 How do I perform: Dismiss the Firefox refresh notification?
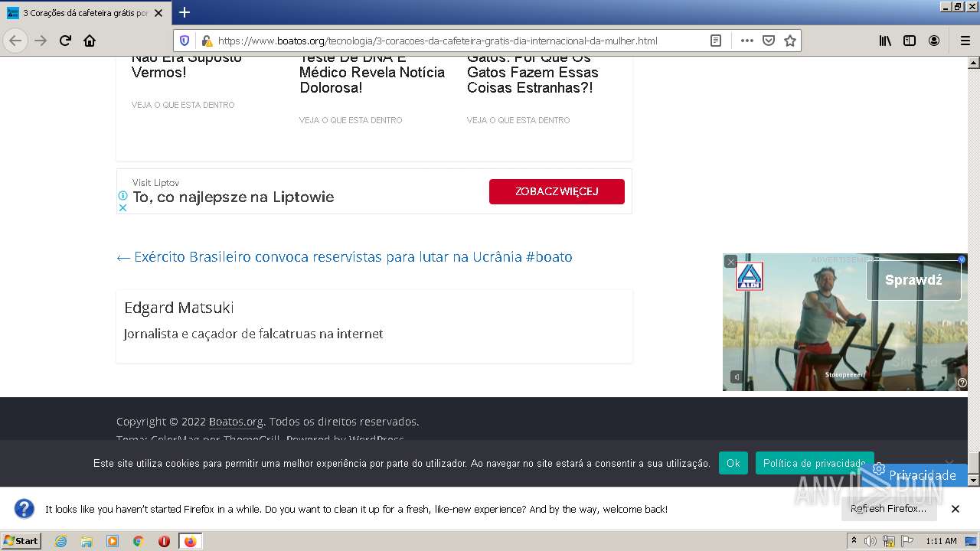click(955, 509)
